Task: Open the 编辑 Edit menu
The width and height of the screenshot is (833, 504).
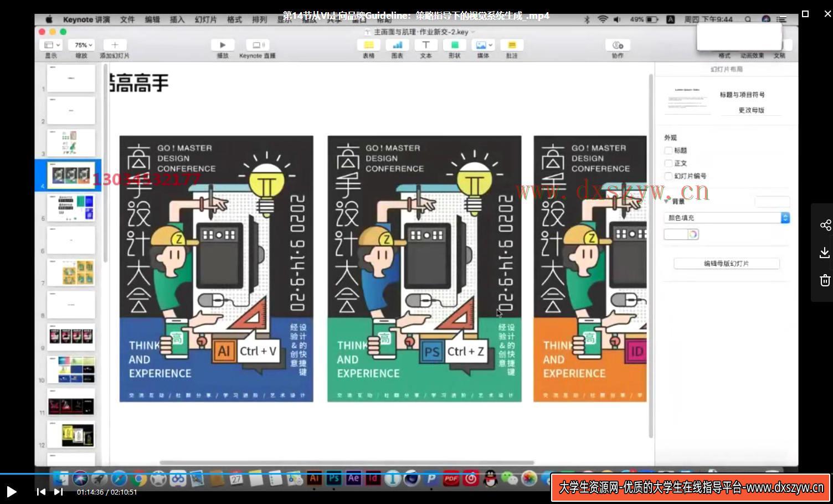Action: point(152,19)
